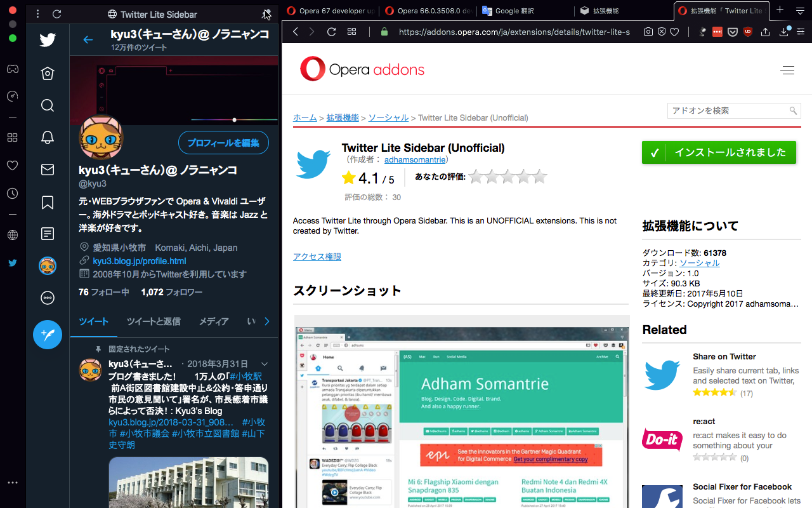The width and height of the screenshot is (812, 508).
Task: Open the hamburger menu on Opera addons page
Action: pyautogui.click(x=787, y=70)
